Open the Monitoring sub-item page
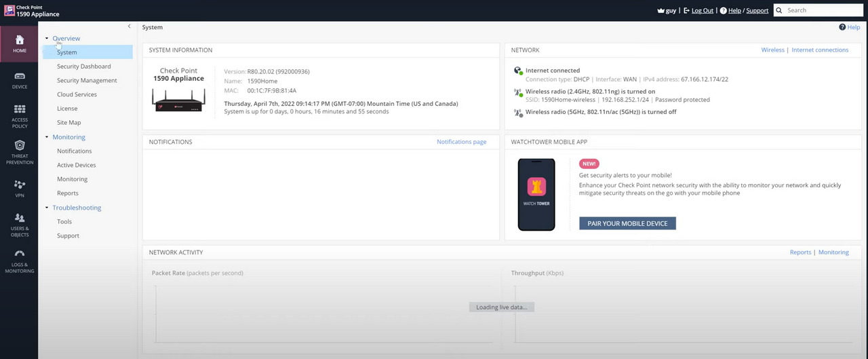 click(x=72, y=179)
